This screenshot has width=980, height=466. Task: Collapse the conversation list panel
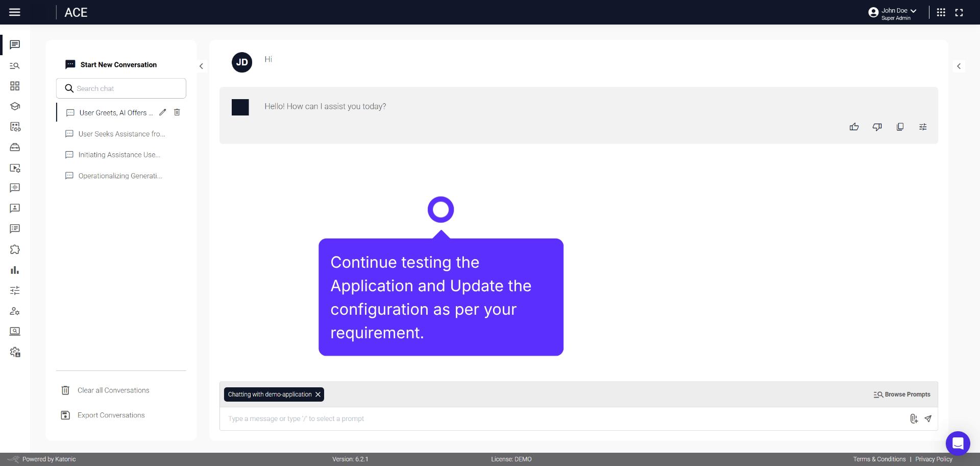point(201,66)
